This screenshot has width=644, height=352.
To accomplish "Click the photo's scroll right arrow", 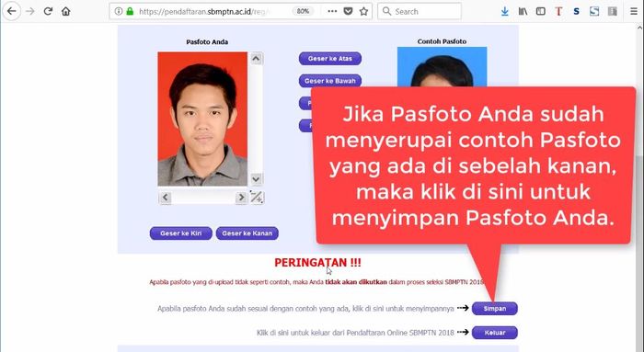I will point(241,198).
